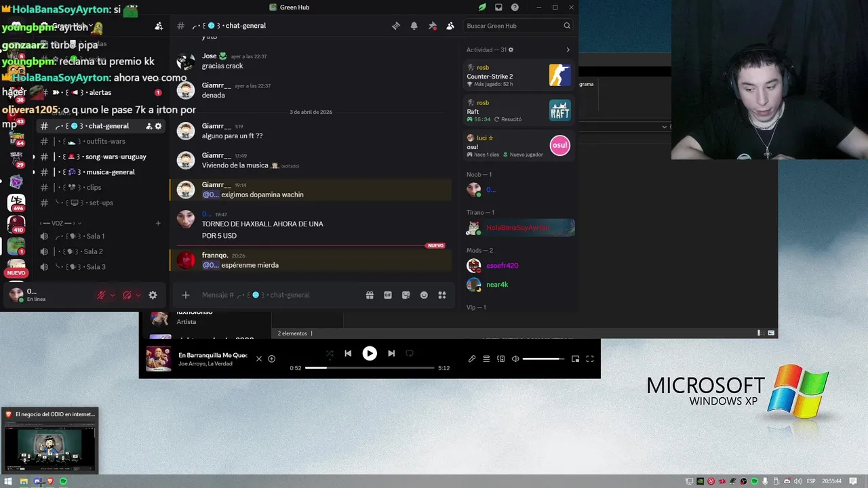Open the osu! activity card

[x=519, y=146]
